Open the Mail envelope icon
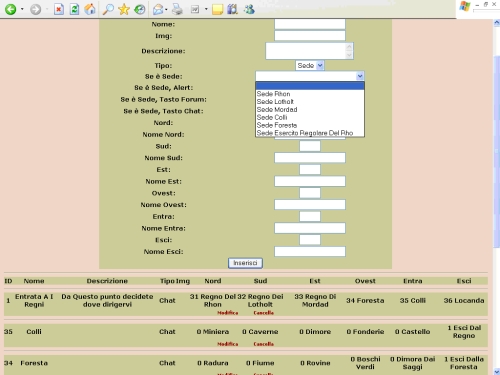500x375 pixels. click(x=158, y=9)
